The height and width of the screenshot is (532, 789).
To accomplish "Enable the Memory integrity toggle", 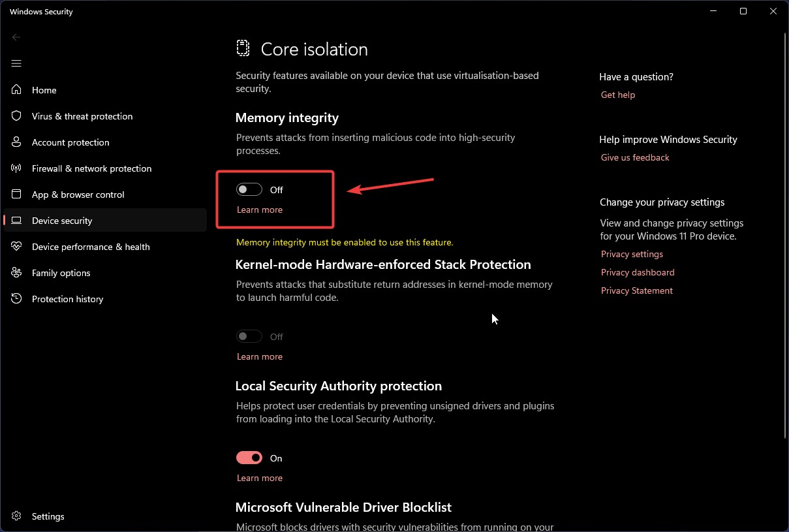I will click(249, 189).
